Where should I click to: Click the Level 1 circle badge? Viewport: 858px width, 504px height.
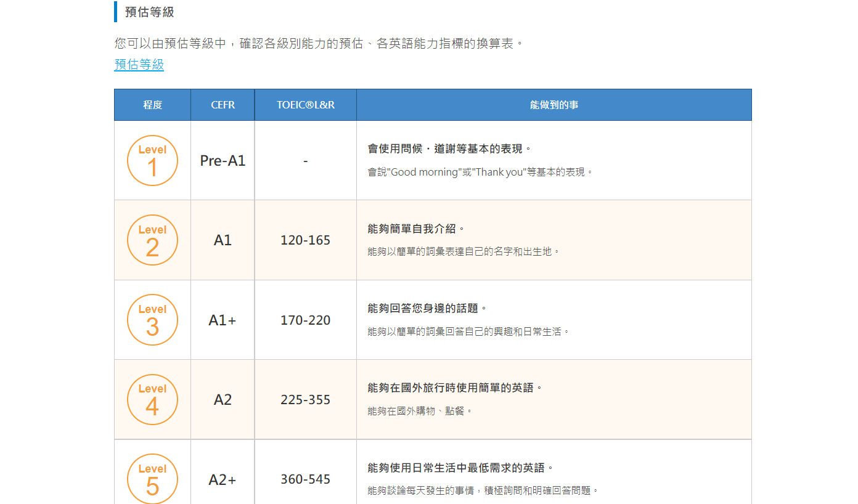click(x=152, y=161)
